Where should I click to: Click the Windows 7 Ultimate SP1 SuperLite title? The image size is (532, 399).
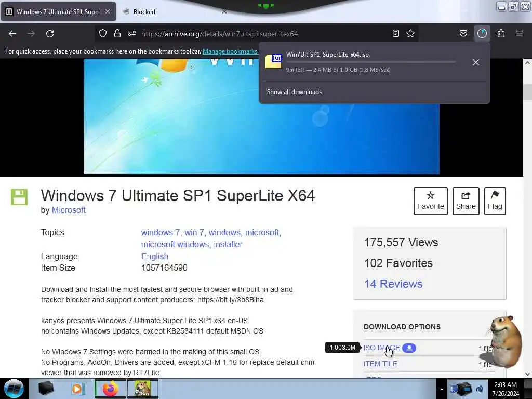[x=178, y=196]
